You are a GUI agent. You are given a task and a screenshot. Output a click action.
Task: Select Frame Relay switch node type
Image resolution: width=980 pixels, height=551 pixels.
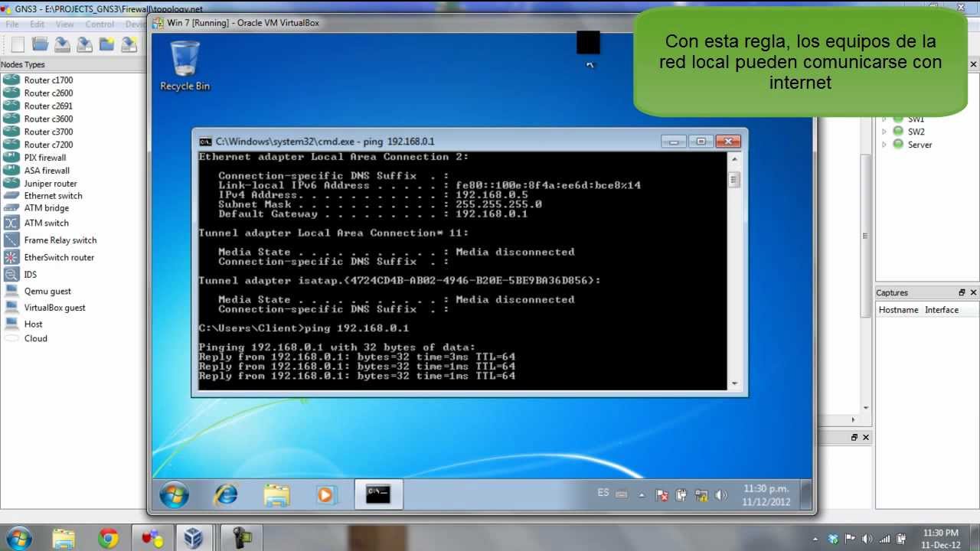pos(60,240)
